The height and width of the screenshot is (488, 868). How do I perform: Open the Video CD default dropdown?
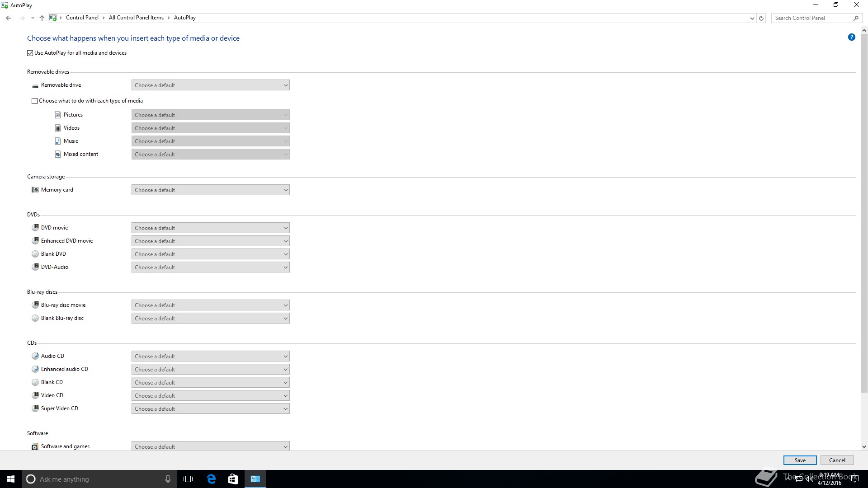[x=211, y=396]
